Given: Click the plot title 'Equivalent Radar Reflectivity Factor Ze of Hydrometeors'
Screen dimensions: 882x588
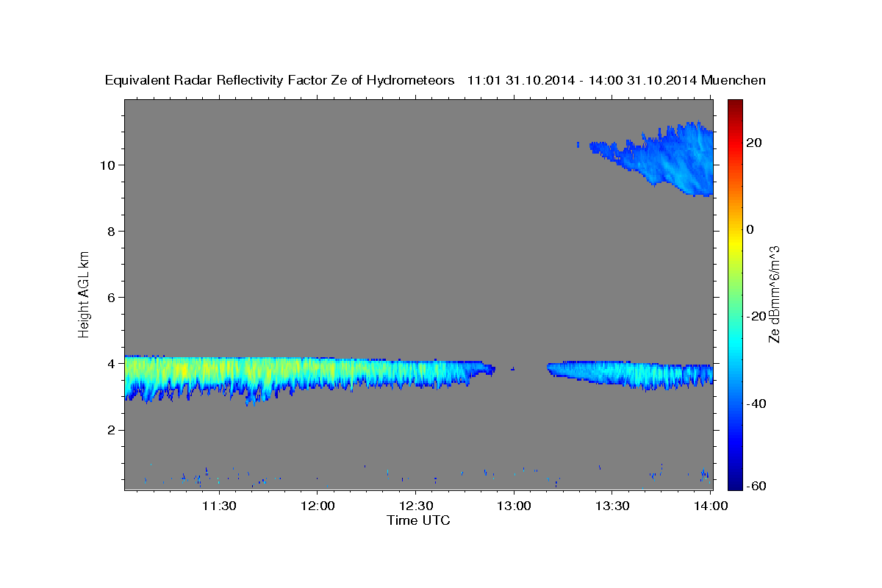Looking at the screenshot, I should coord(280,81).
